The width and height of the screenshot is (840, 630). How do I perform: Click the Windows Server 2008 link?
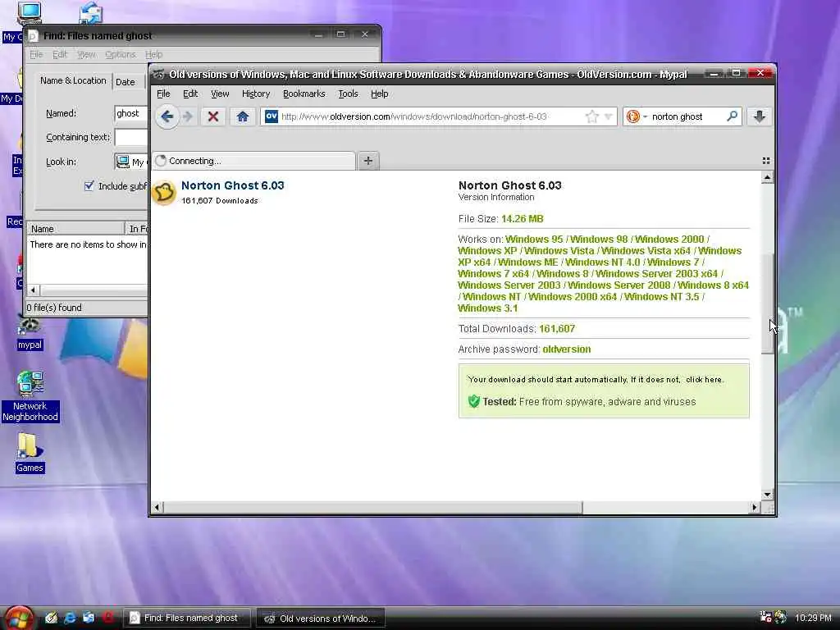tap(619, 285)
